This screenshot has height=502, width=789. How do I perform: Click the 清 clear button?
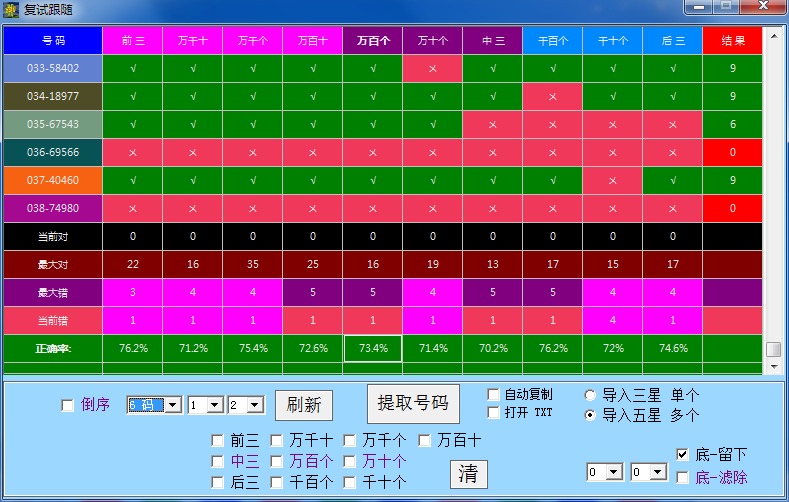467,473
